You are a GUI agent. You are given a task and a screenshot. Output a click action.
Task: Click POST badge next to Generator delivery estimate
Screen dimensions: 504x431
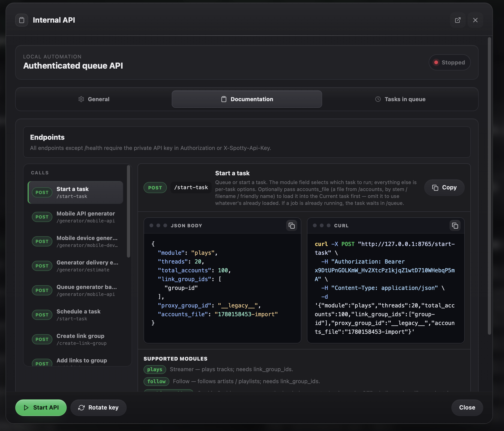[42, 266]
